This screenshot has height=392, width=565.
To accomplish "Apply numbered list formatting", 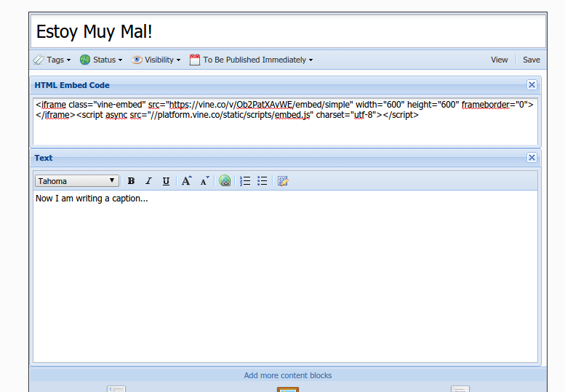I will (245, 181).
